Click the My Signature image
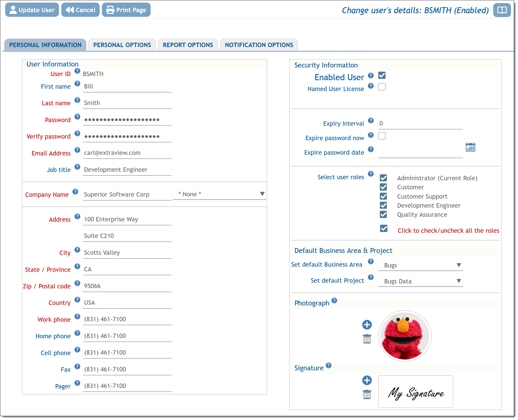This screenshot has height=420, width=518. point(416,392)
